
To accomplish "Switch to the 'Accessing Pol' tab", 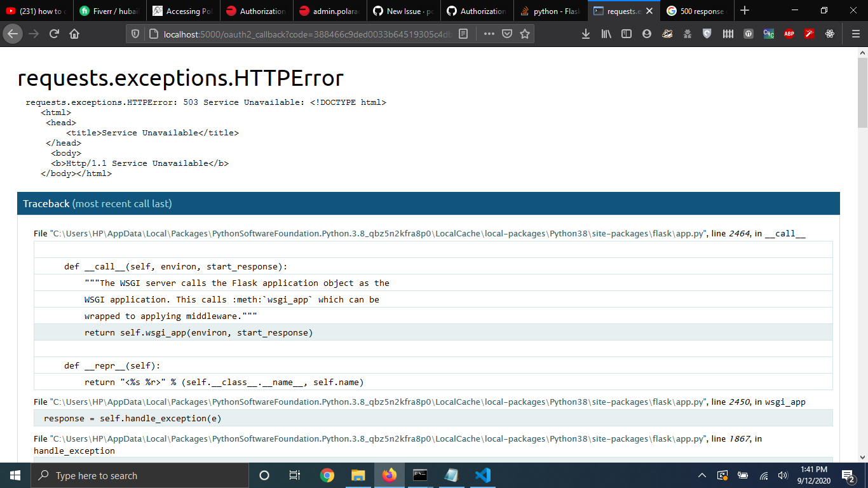I will 183,11.
